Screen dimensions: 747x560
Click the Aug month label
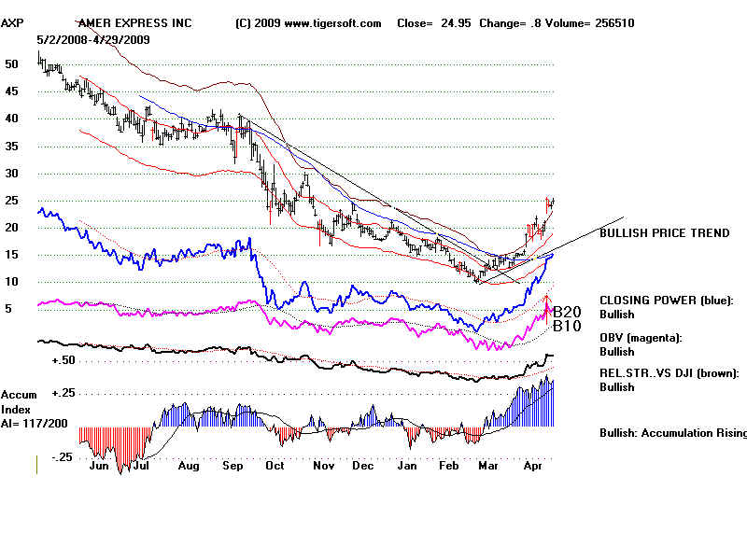coord(189,466)
